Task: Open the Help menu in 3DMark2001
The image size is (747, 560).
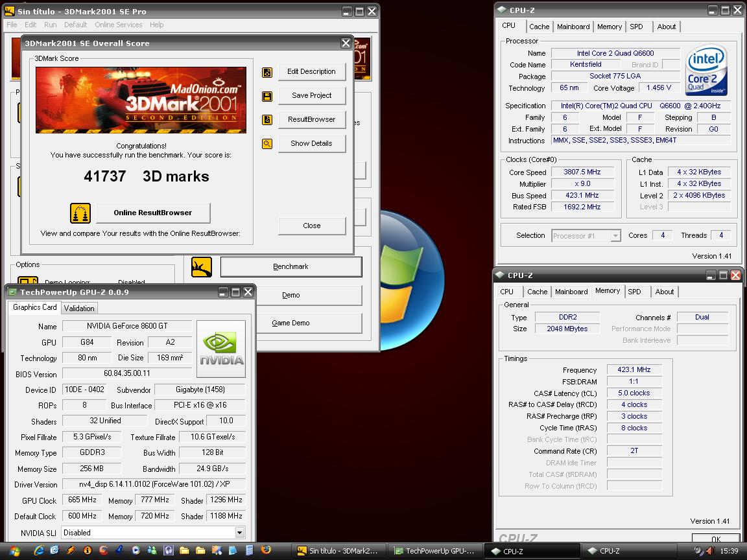Action: click(x=156, y=25)
